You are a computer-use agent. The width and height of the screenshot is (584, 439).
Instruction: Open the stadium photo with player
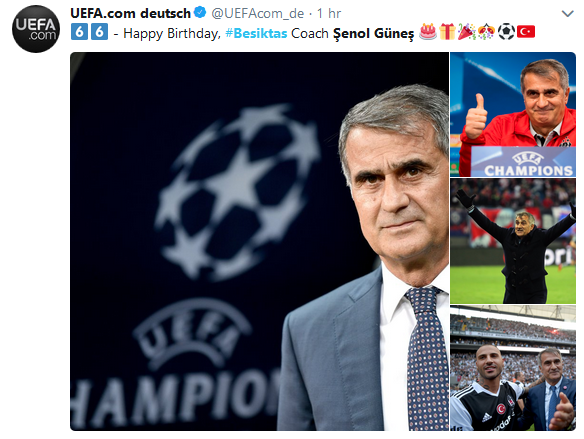pos(513,368)
